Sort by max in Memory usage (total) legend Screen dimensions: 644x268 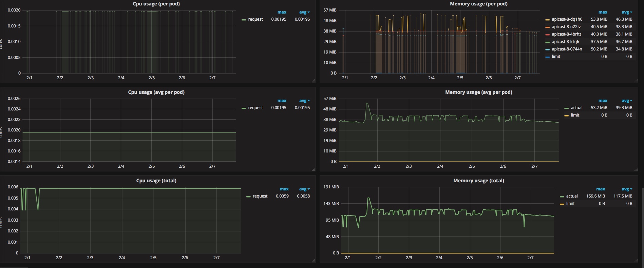(x=600, y=189)
